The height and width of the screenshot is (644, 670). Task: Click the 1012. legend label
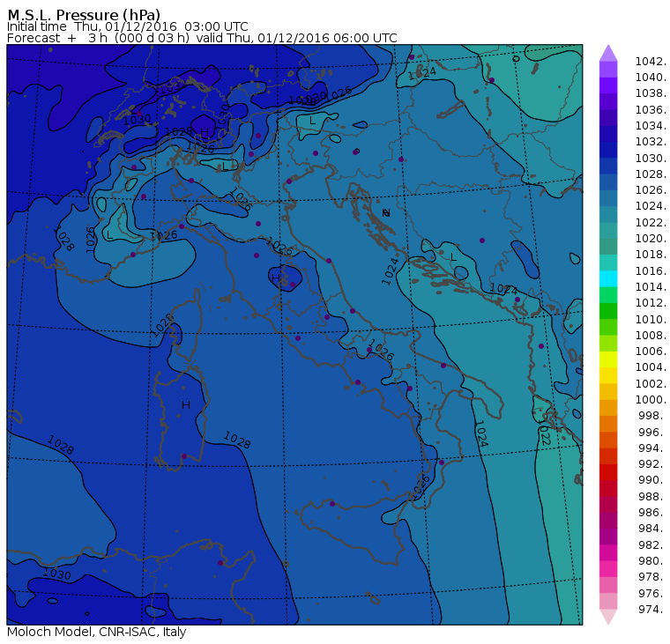[x=651, y=303]
